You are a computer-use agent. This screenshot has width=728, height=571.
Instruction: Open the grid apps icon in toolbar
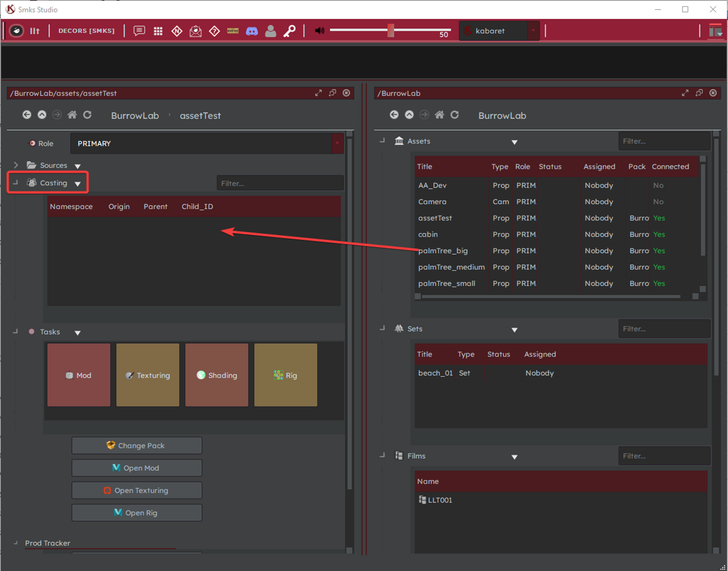(x=158, y=31)
